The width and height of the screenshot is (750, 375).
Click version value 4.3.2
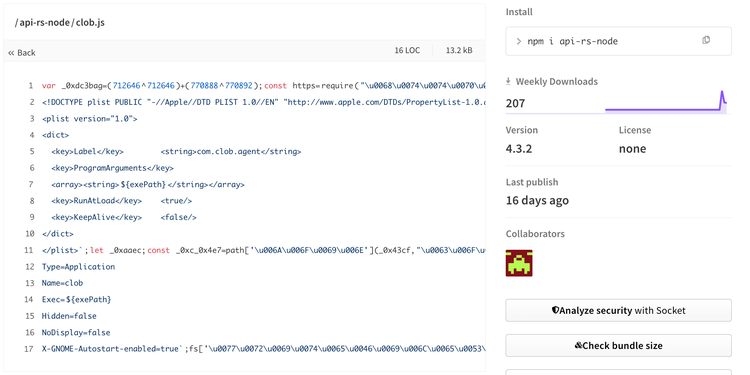click(518, 148)
